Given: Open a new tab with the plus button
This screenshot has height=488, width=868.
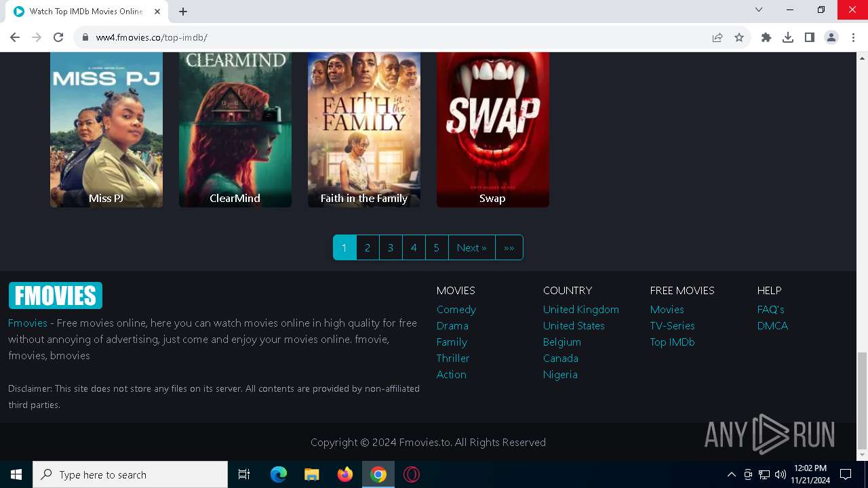Looking at the screenshot, I should [183, 12].
